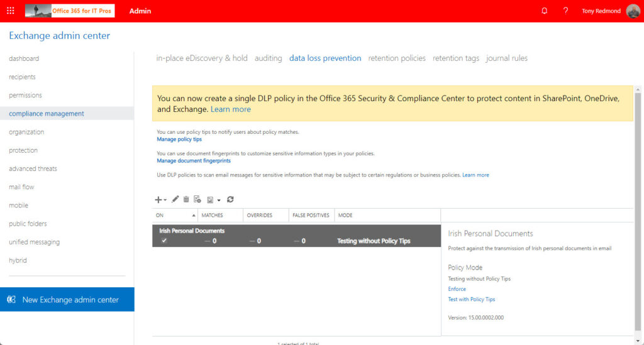Sort by MATCHES column header
This screenshot has height=345, width=644.
(x=213, y=216)
